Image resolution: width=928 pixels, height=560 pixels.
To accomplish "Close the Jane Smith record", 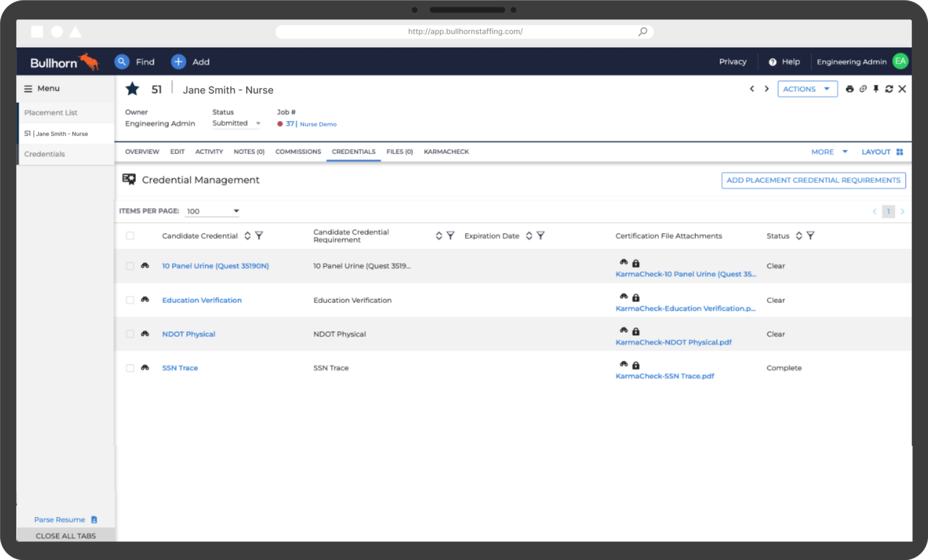I will point(902,89).
